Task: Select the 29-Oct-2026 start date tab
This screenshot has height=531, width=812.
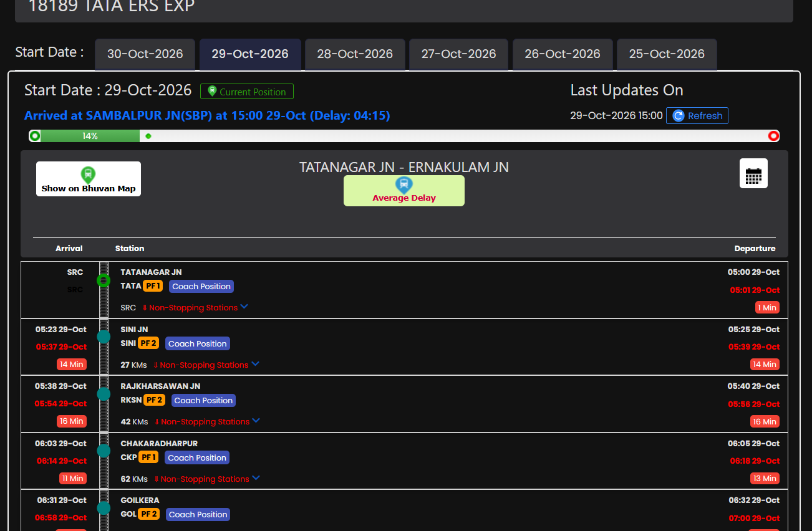Action: [x=250, y=54]
